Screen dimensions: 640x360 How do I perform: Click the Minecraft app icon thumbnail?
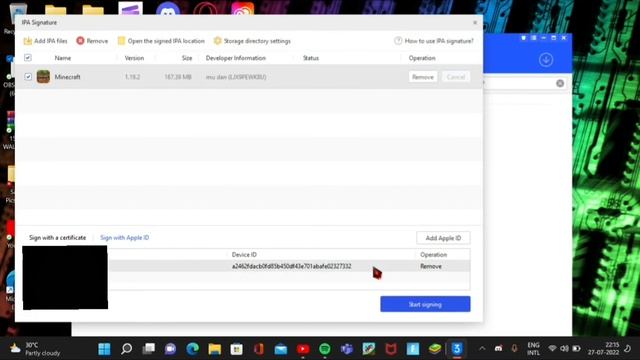pos(43,76)
